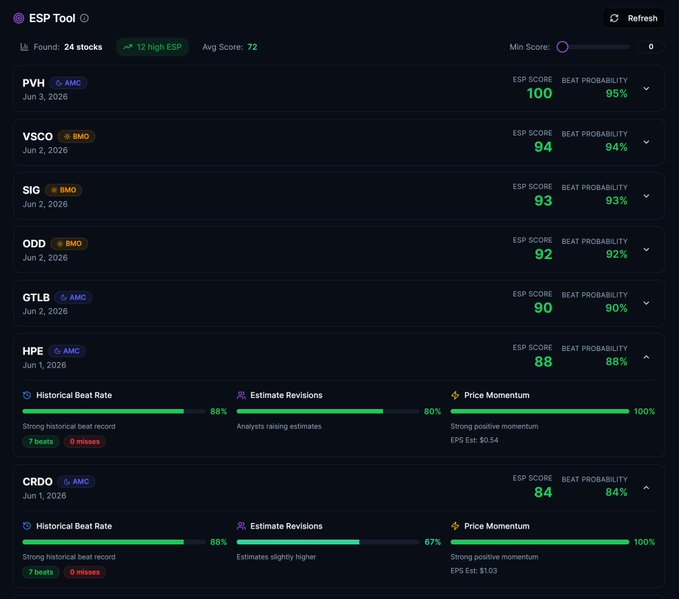Click ODD's ESP score of 92
Screen dimensions: 679x599
click(543, 254)
